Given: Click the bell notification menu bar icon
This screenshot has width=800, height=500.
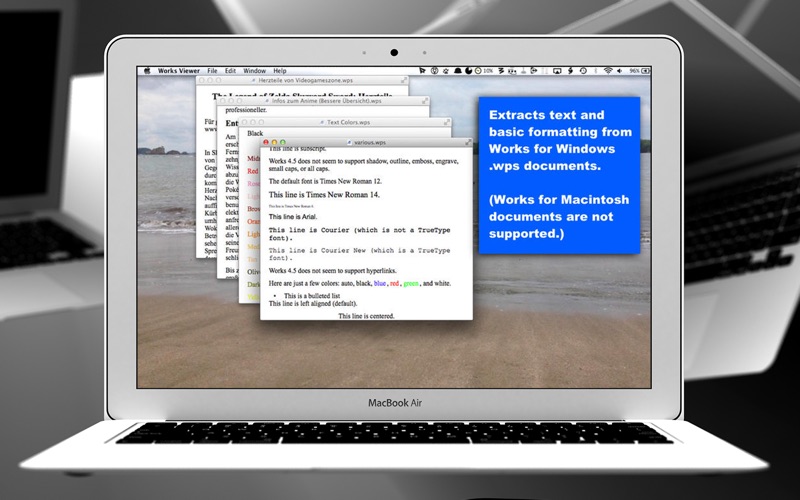Looking at the screenshot, I should click(458, 71).
